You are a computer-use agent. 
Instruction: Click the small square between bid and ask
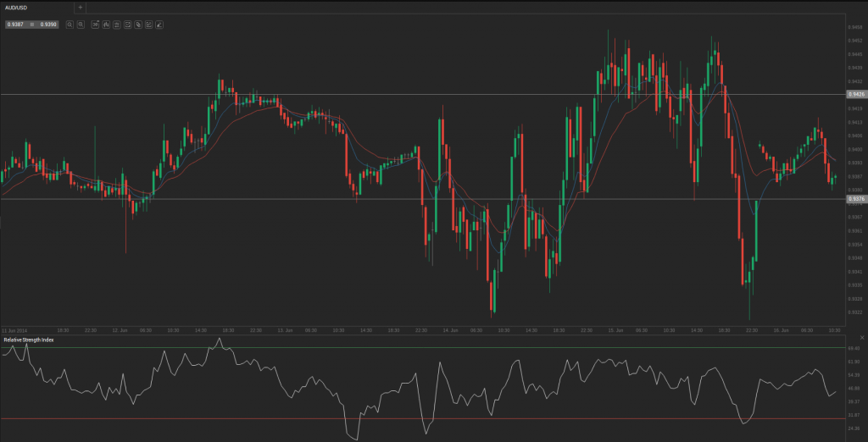pyautogui.click(x=31, y=25)
